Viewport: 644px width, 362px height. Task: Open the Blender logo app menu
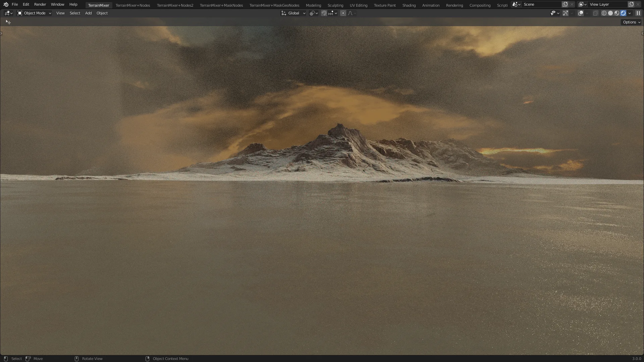[6, 4]
